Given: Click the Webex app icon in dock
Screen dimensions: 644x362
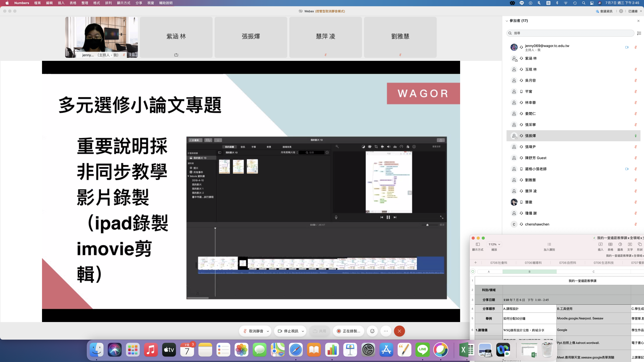Looking at the screenshot, I should tap(503, 350).
